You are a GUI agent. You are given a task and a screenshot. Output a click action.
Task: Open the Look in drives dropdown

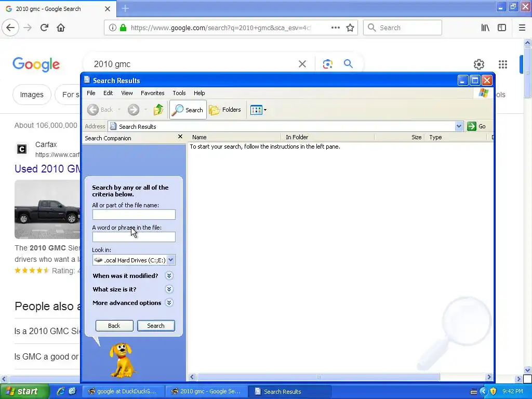click(171, 260)
